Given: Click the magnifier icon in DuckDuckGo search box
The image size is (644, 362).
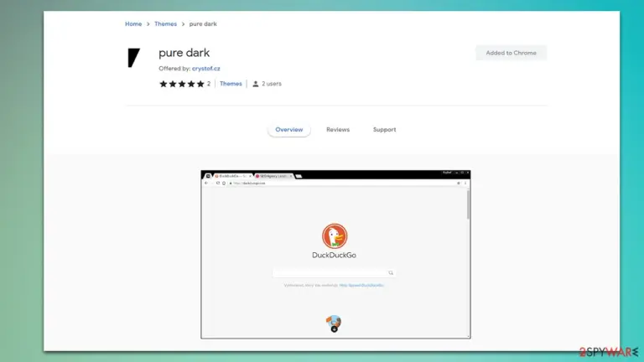Looking at the screenshot, I should point(391,273).
